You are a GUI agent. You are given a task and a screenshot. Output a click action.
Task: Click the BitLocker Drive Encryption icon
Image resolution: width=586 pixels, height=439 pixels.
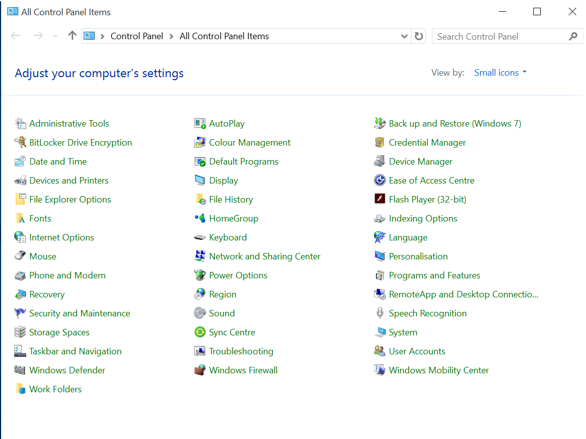[x=20, y=142]
